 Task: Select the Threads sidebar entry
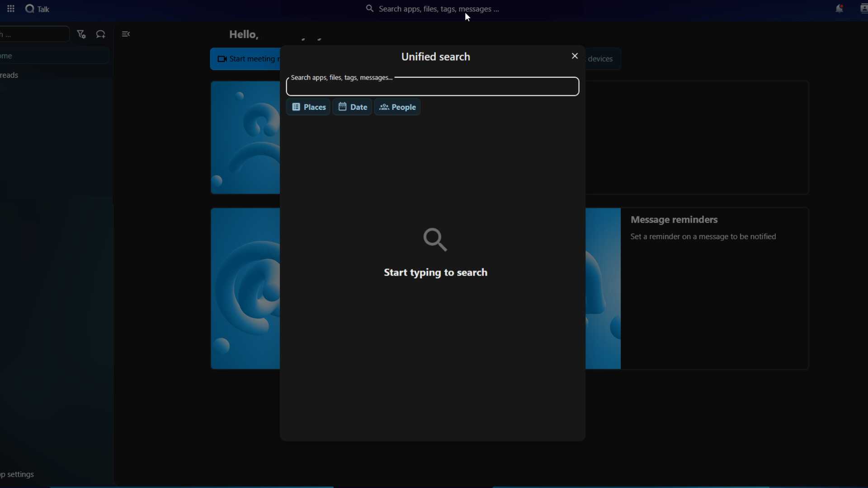tap(54, 75)
